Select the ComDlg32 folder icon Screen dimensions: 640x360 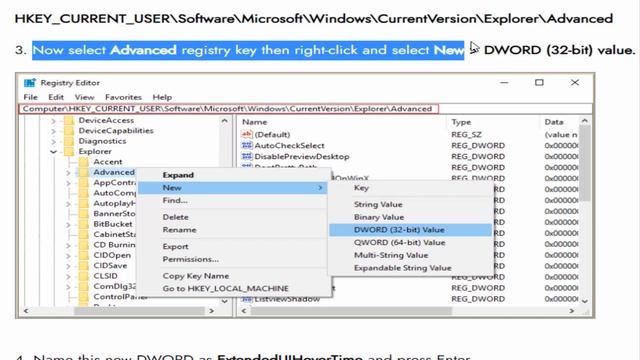tap(84, 287)
